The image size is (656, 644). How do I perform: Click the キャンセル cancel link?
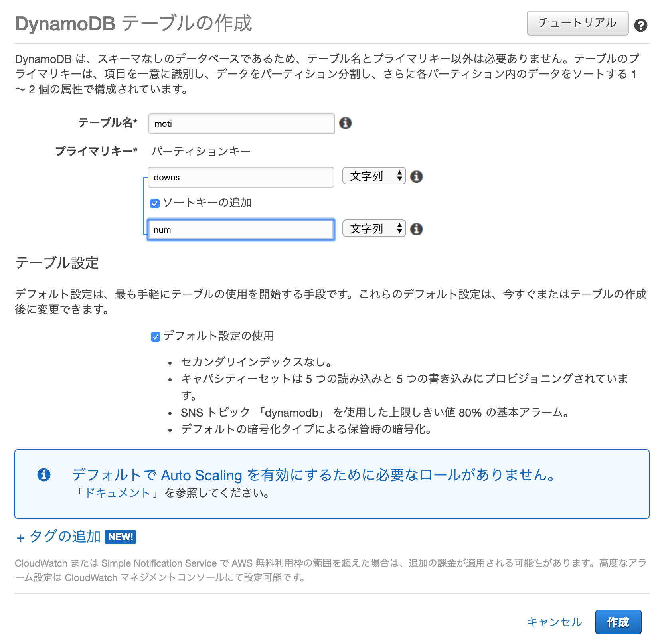[x=554, y=622]
